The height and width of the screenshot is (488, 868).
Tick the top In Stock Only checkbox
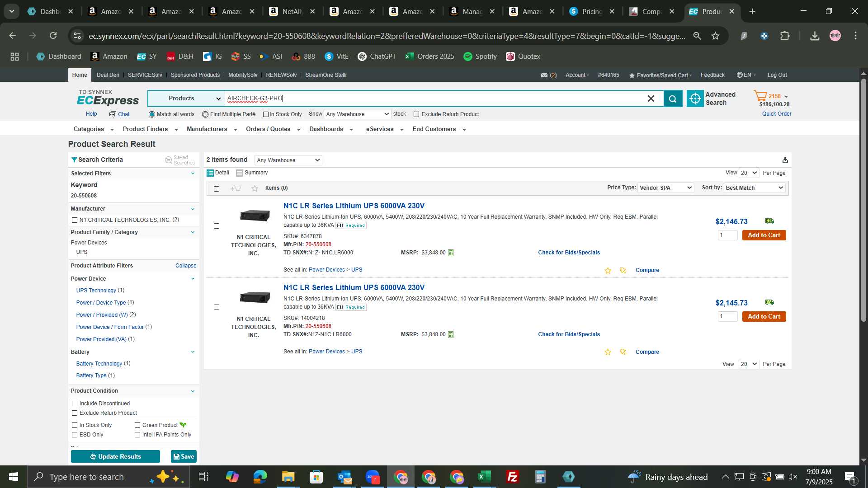266,114
